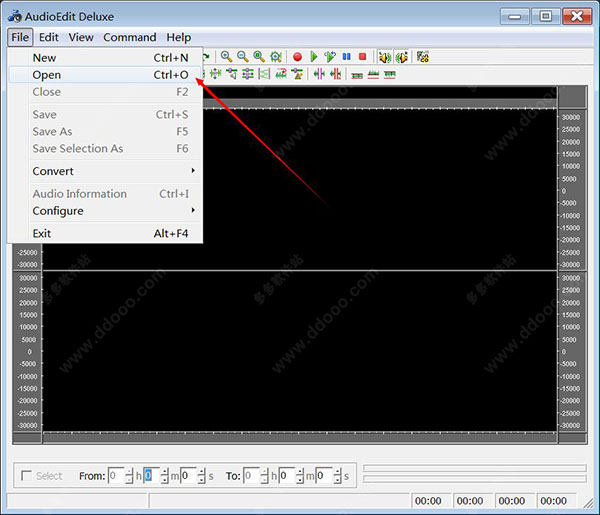Click the red-line marker icon with green arrows
The width and height of the screenshot is (600, 515).
point(336,73)
